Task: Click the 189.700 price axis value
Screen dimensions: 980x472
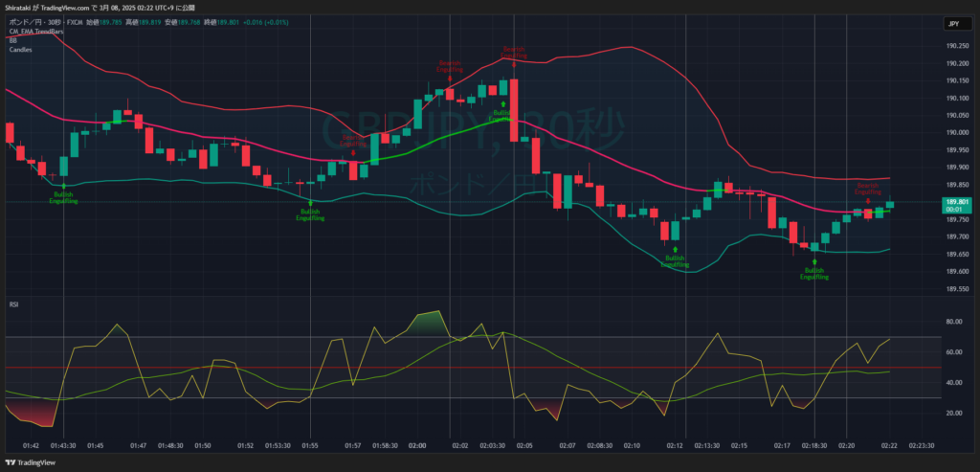Action: pos(957,236)
